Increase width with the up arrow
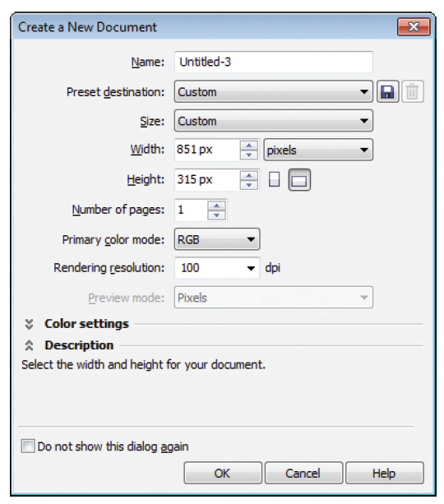This screenshot has width=444, height=504. tap(249, 146)
